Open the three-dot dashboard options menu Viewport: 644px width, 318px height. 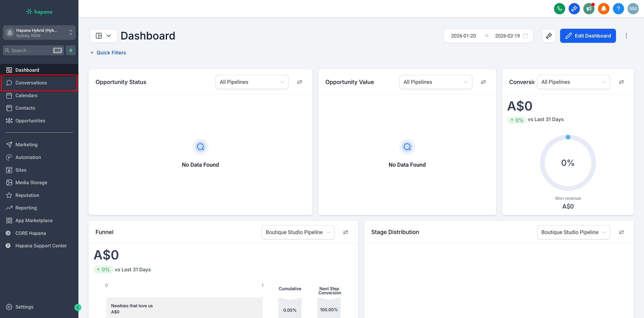[x=626, y=36]
